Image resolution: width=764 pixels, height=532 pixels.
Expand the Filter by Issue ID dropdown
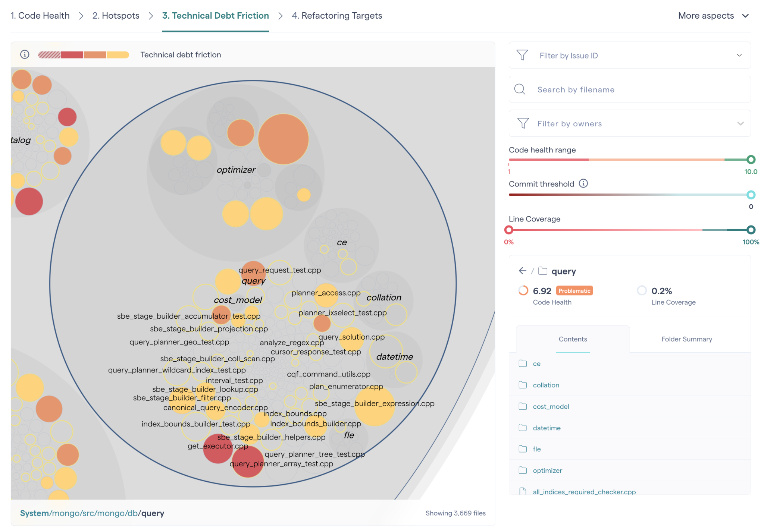click(739, 55)
